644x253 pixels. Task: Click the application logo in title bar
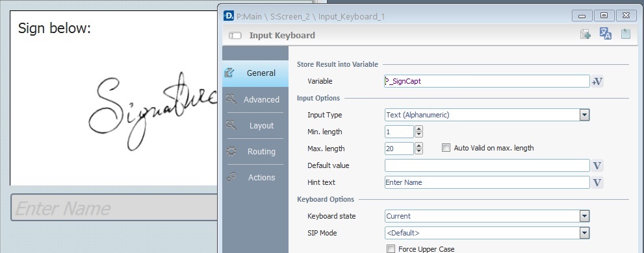pos(229,16)
